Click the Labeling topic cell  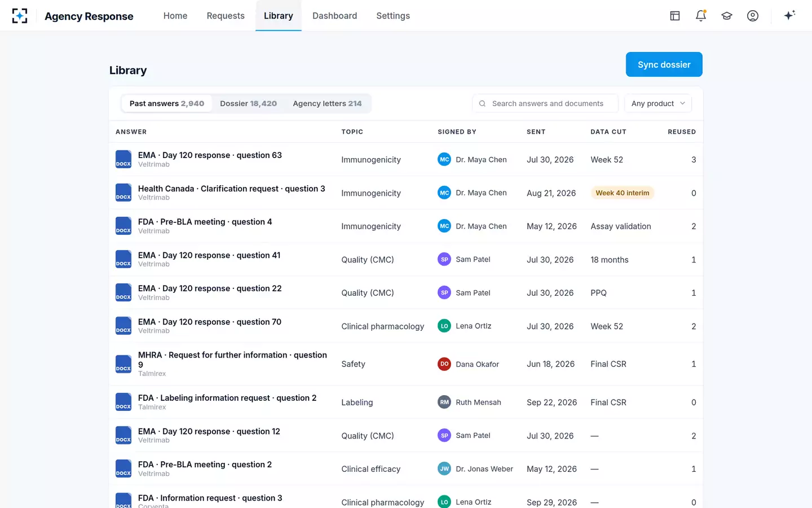tap(357, 402)
